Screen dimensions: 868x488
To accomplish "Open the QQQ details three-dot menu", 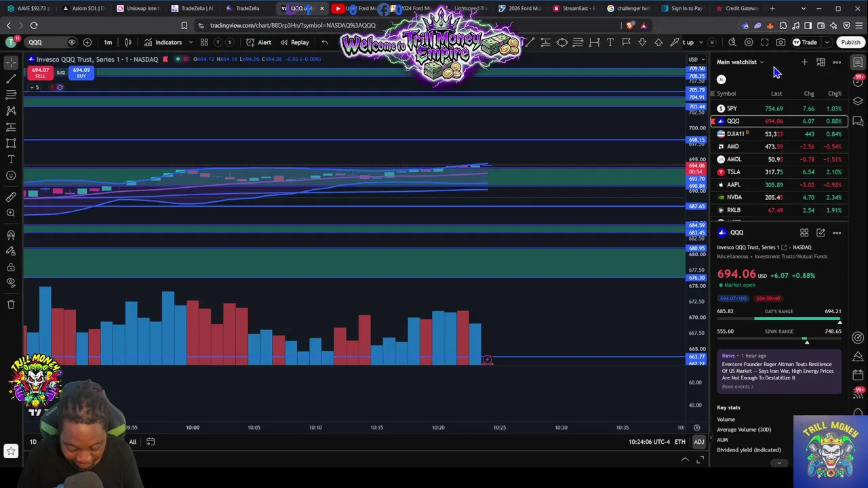I will click(x=837, y=232).
